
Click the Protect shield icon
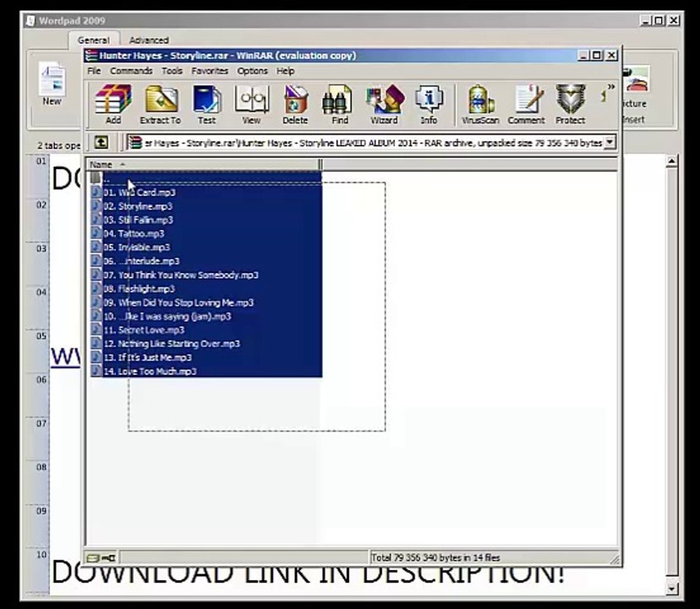(570, 99)
